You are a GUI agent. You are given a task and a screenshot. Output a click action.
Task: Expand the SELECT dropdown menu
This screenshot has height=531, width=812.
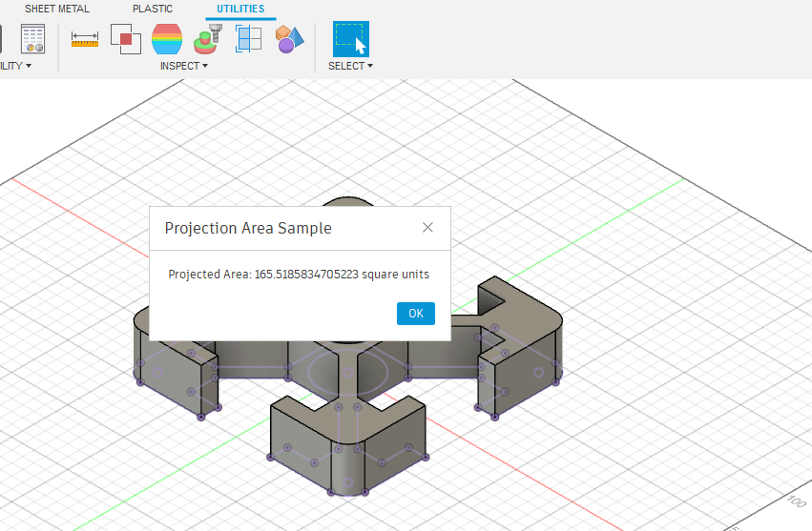(x=350, y=66)
